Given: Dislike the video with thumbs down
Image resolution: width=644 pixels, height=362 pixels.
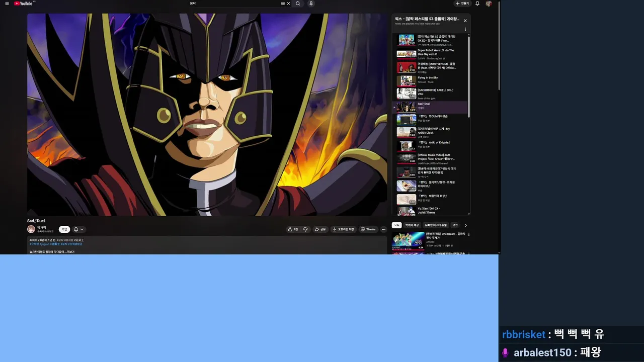Looking at the screenshot, I should pyautogui.click(x=305, y=229).
